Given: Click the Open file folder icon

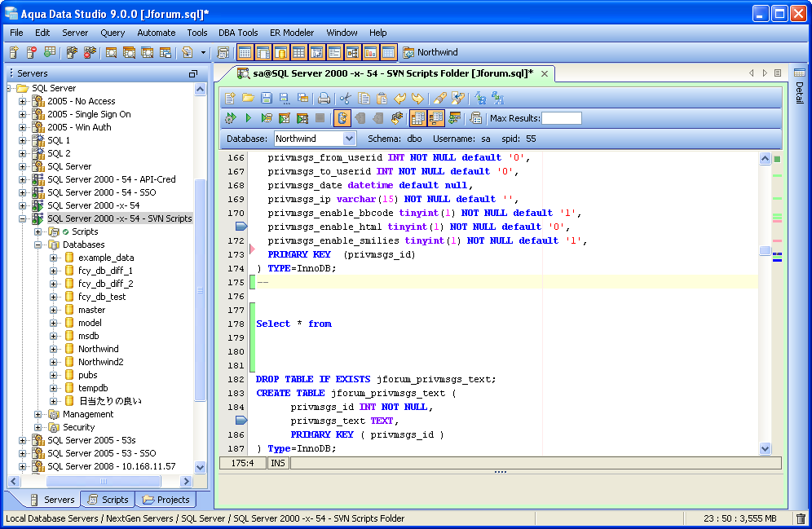Looking at the screenshot, I should coord(248,99).
